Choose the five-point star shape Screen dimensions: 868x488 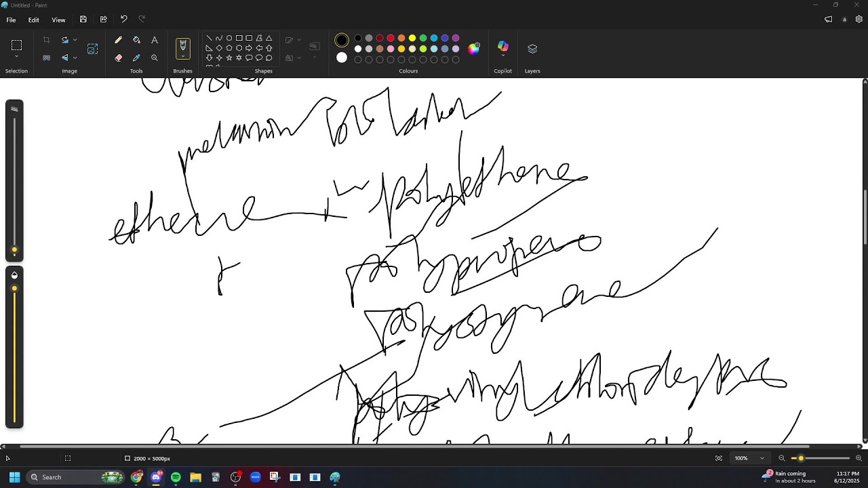tap(229, 58)
